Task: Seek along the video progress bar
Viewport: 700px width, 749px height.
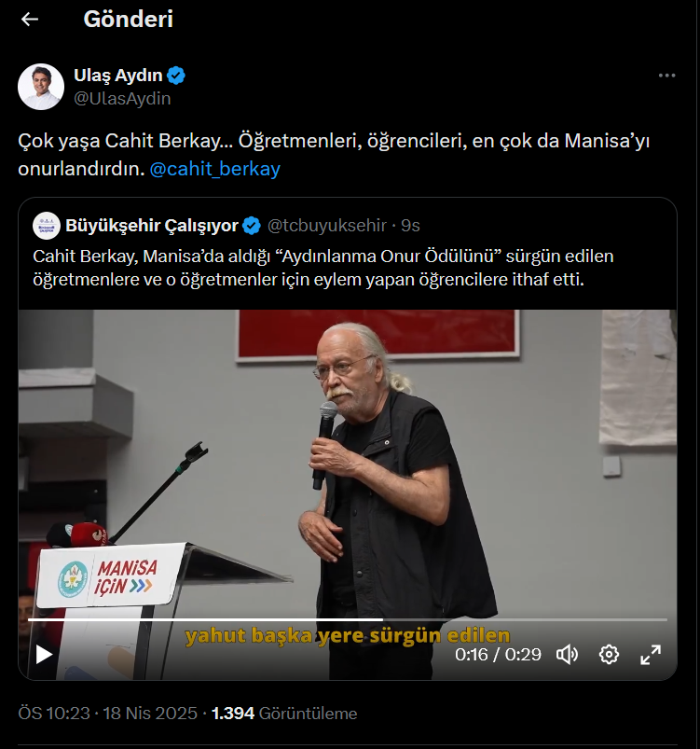Action: tap(348, 619)
